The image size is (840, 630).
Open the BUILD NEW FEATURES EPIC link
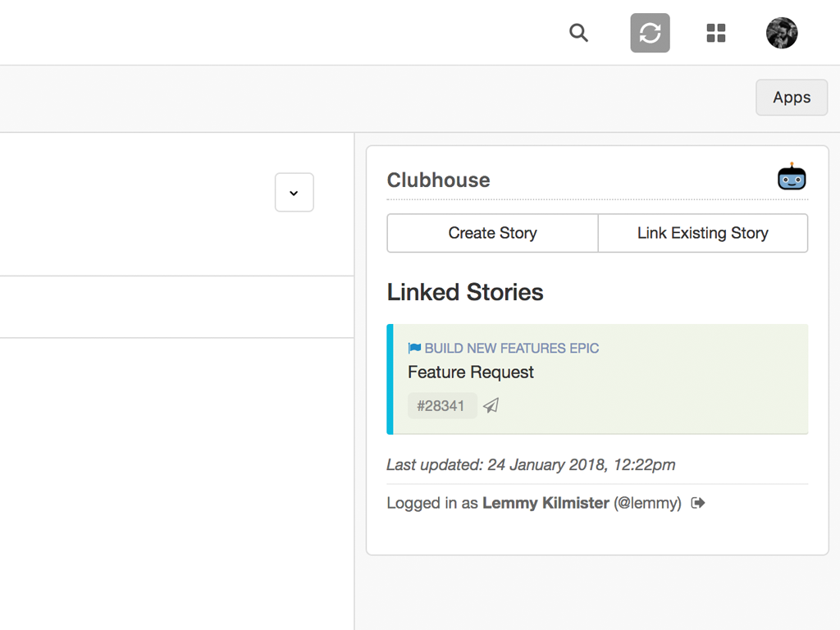[x=512, y=349]
